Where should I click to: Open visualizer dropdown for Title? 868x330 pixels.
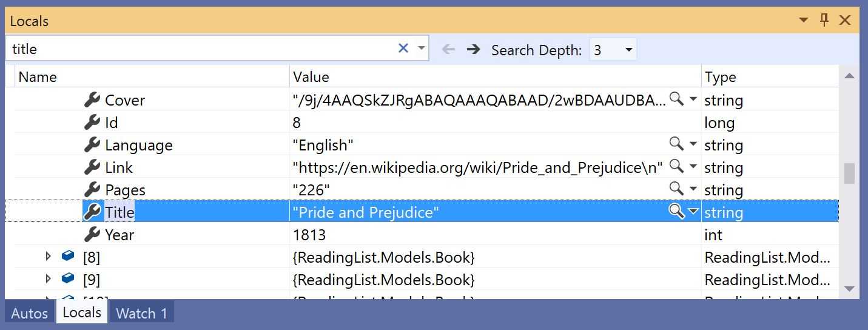click(693, 212)
